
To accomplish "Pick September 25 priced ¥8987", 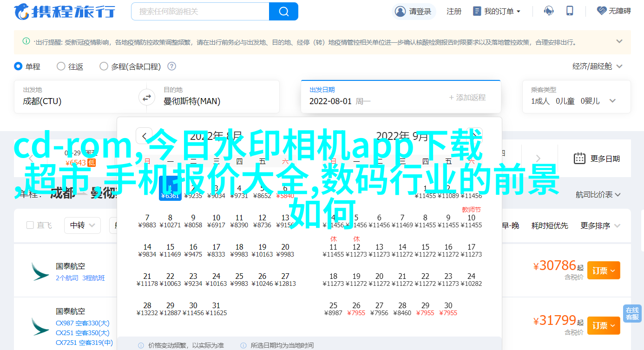I will tap(333, 309).
